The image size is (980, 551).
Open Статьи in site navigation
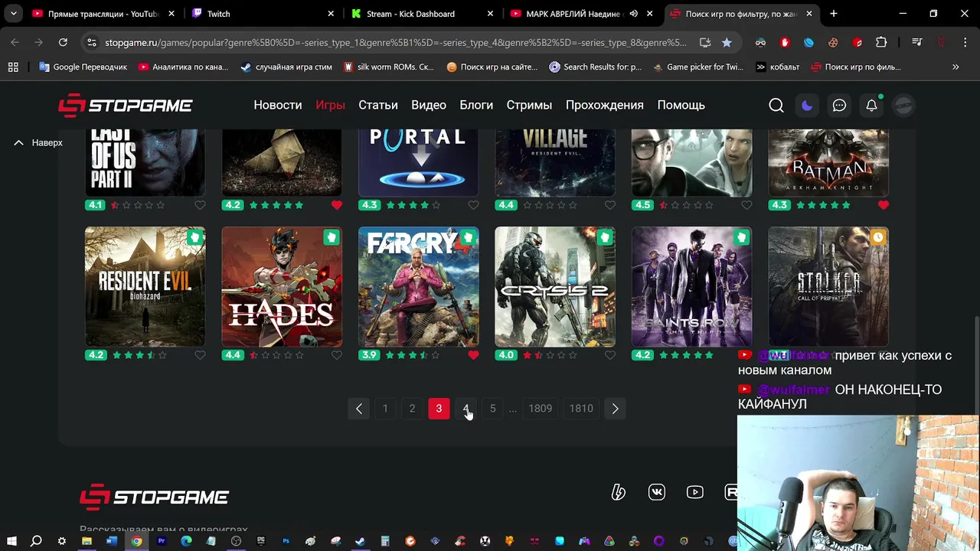[x=378, y=106]
